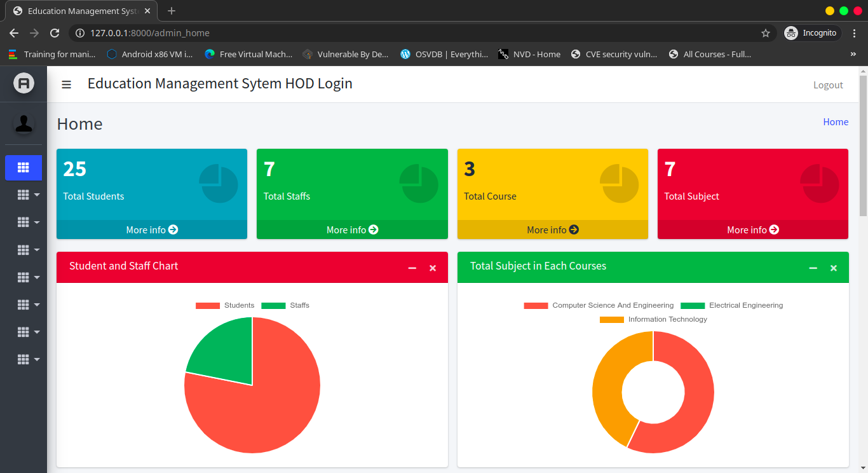Click the pie icon on Total Students card
868x473 pixels.
tap(219, 184)
